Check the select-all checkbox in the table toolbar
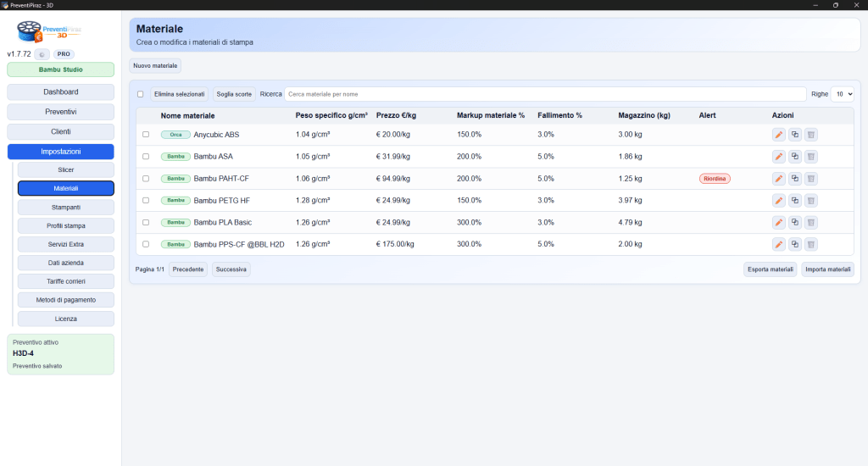This screenshot has width=868, height=466. (141, 94)
